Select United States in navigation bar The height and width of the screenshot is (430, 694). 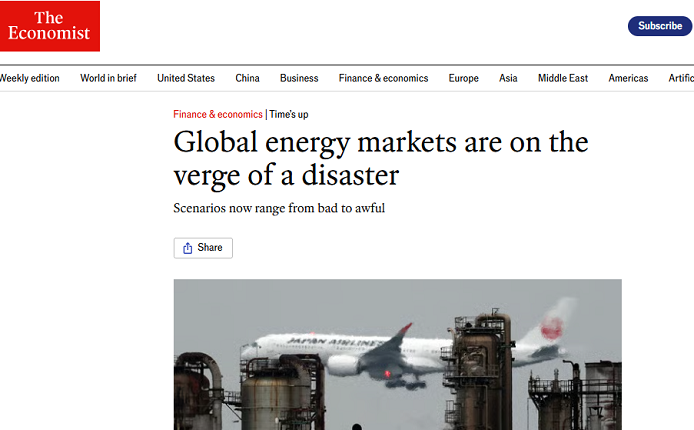click(186, 78)
